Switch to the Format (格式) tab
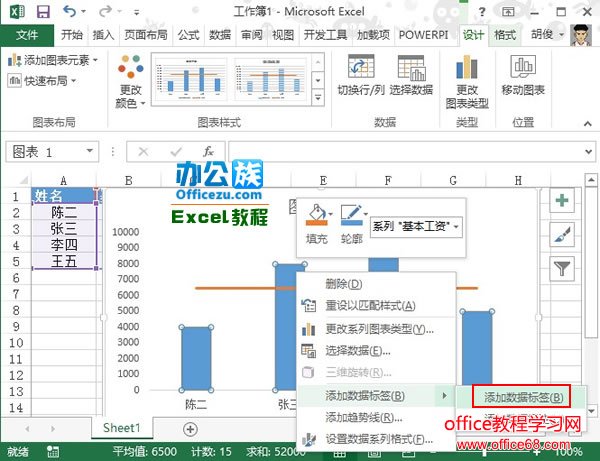 (x=505, y=35)
